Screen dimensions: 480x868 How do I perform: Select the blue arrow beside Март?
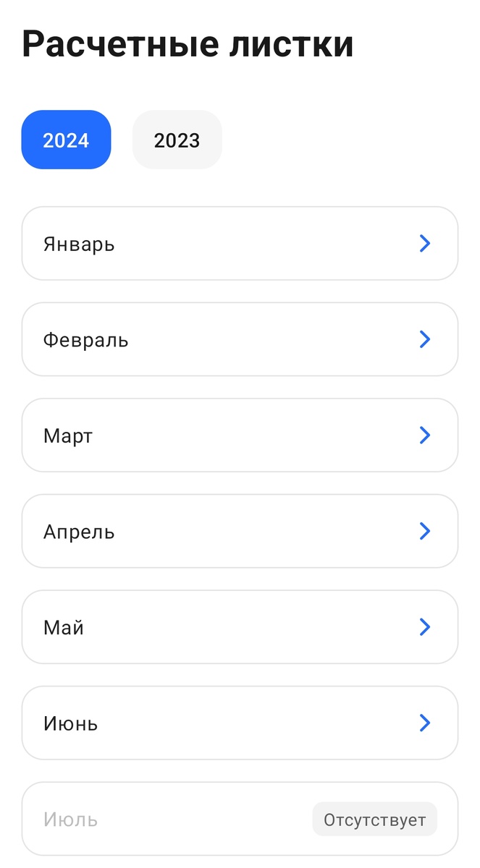pos(425,435)
